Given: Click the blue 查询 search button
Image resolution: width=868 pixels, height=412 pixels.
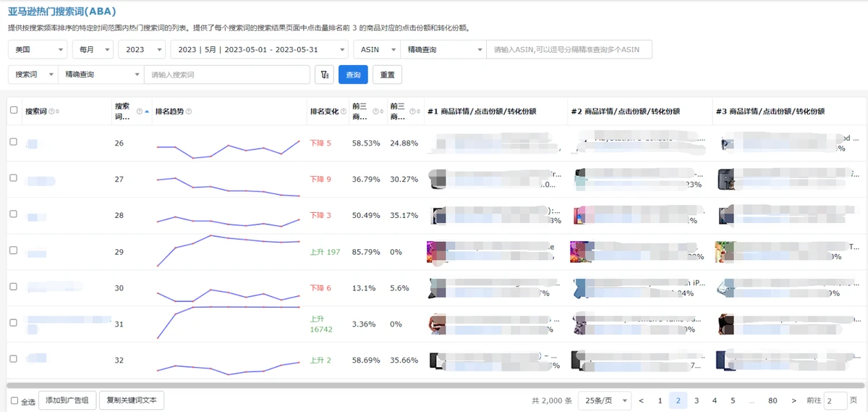Looking at the screenshot, I should point(353,75).
